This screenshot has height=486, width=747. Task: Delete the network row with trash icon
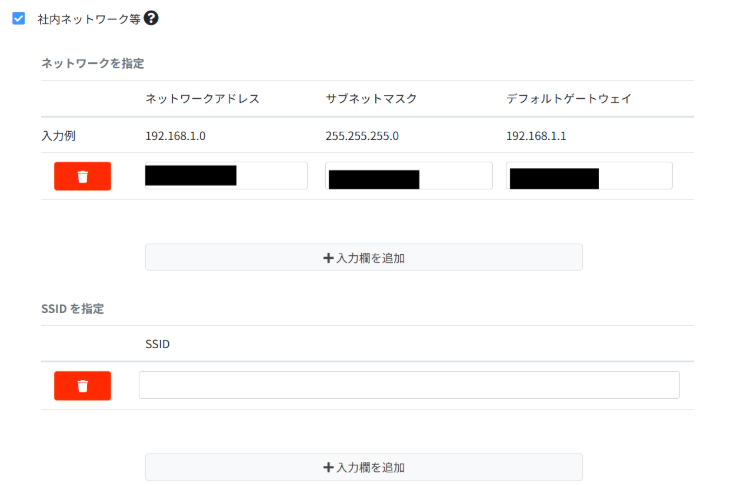pos(82,176)
